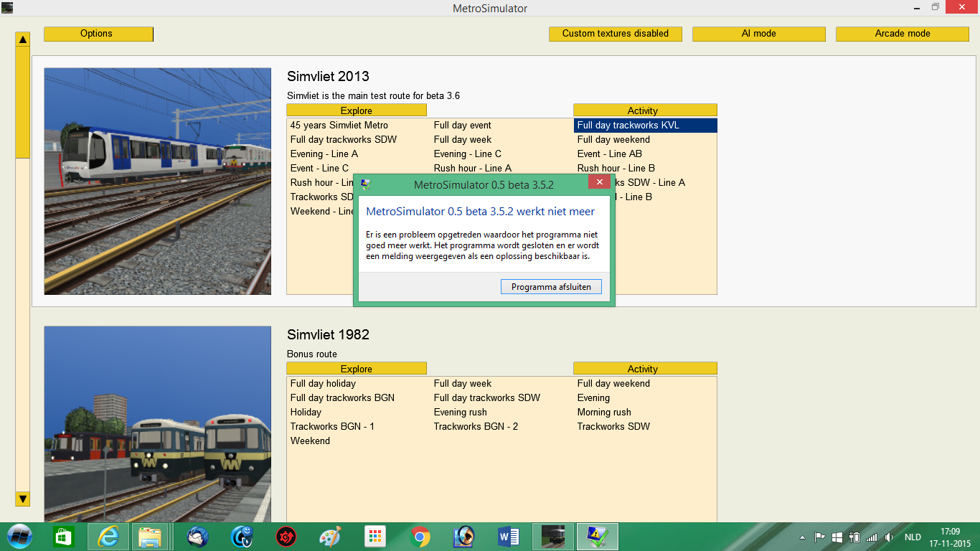The width and height of the screenshot is (980, 551).
Task: Switch the NLD input language indicator
Action: pyautogui.click(x=913, y=537)
